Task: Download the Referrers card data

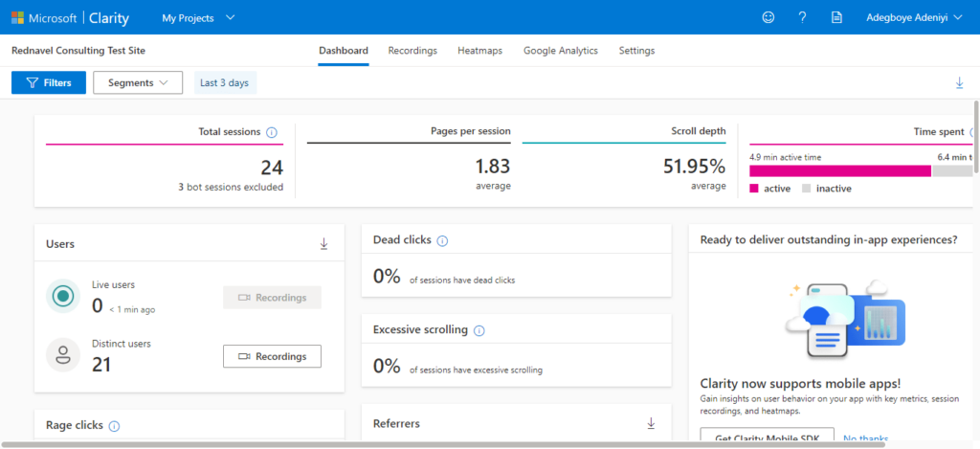Action: 651,423
